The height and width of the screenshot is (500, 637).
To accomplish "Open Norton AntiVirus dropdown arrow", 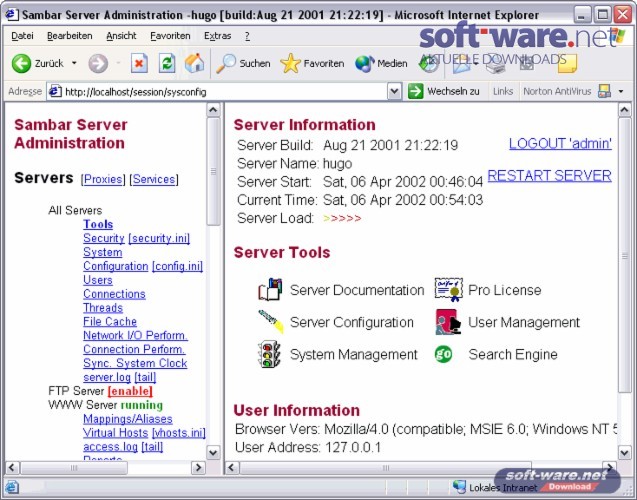I will pos(621,91).
